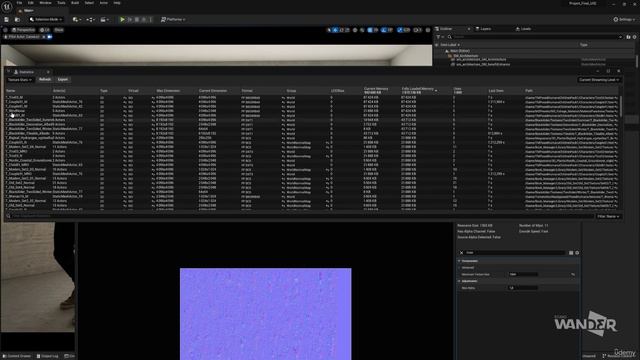
Task: Toggle world/local coordinate globe icon
Action: coord(355,30)
